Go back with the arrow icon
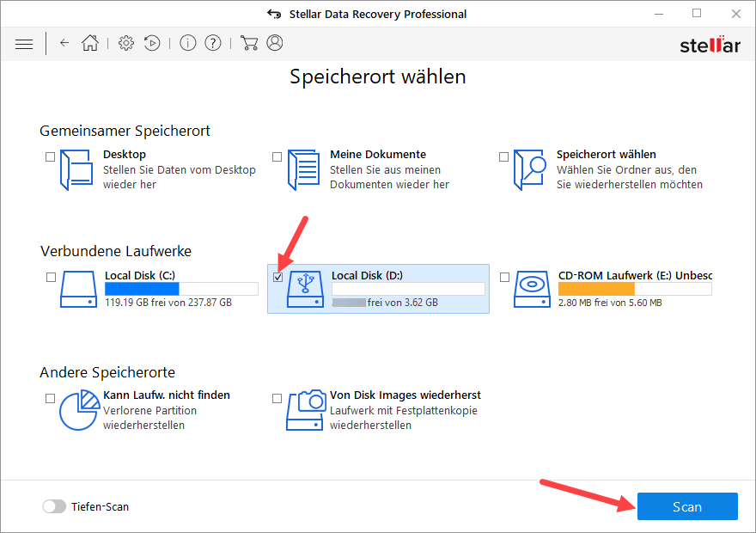Image resolution: width=756 pixels, height=533 pixels. 64,43
